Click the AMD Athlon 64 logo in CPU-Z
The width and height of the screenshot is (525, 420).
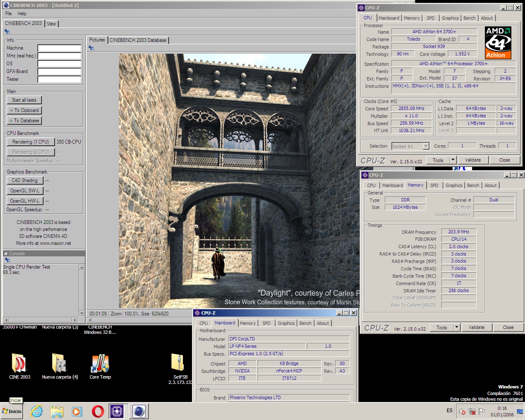click(x=498, y=43)
